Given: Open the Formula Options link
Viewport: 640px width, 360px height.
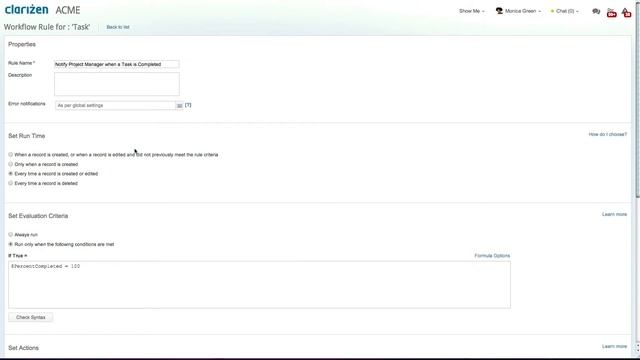Looking at the screenshot, I should pos(492,256).
